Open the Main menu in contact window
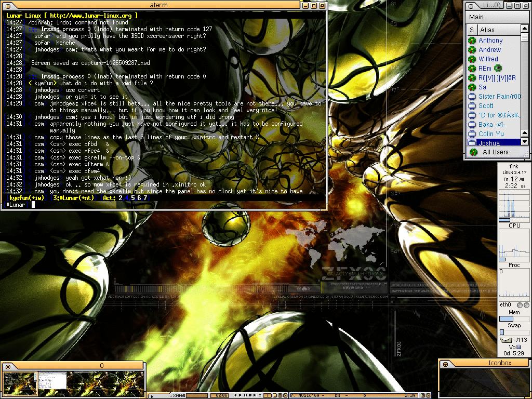Screen dimensions: 532x399 (x=476, y=17)
